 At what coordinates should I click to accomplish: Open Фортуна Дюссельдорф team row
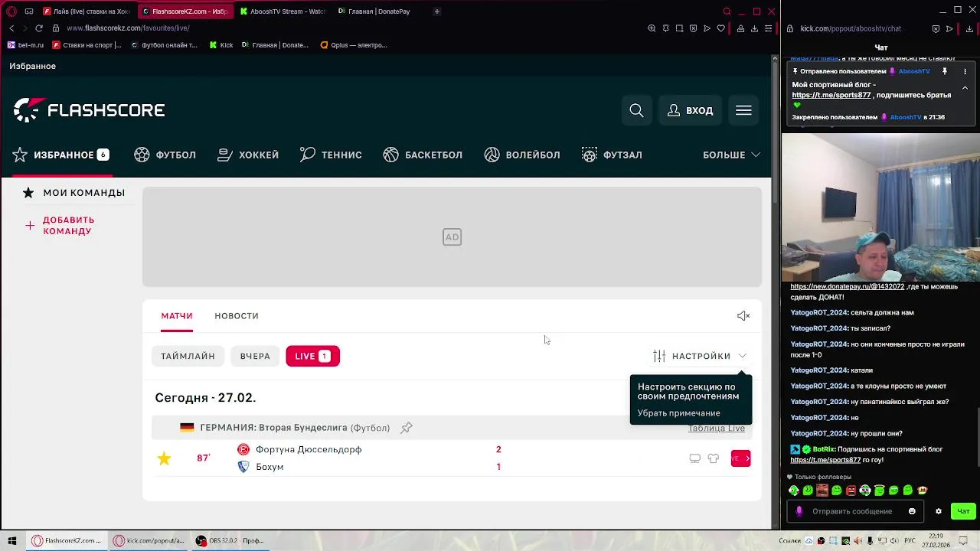pyautogui.click(x=309, y=449)
